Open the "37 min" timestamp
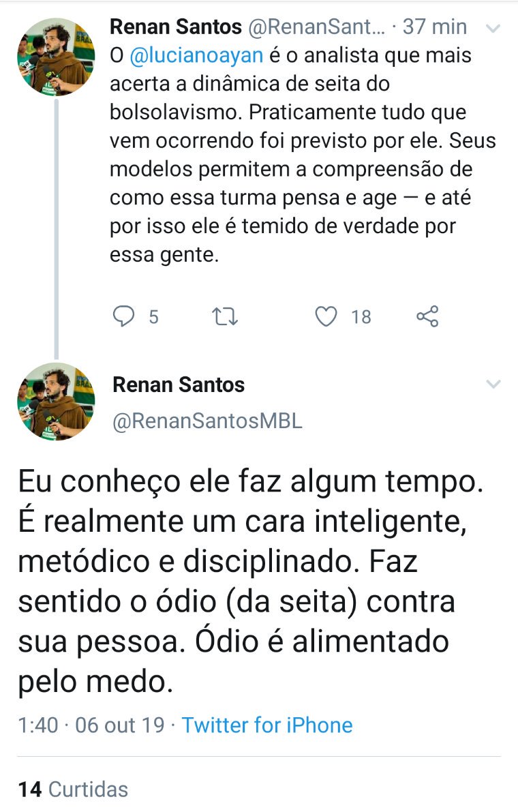This screenshot has width=518, height=812. (435, 27)
